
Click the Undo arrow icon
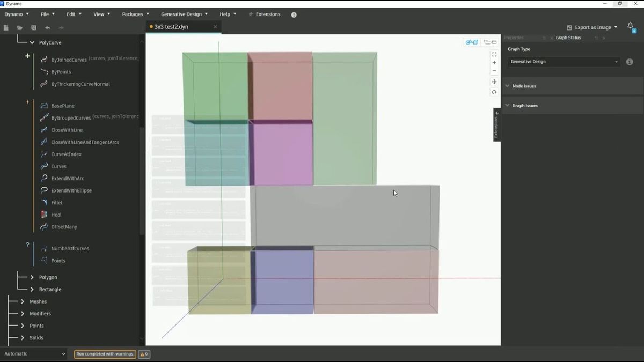point(48,28)
